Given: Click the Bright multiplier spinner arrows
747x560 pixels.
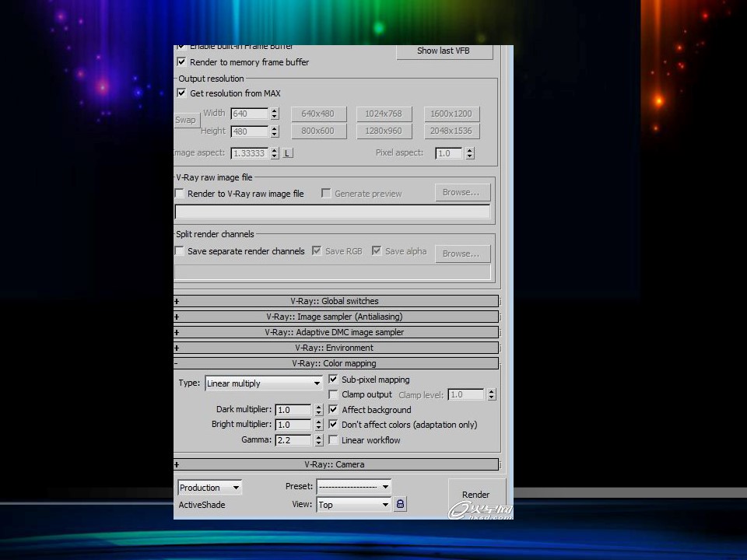Looking at the screenshot, I should [x=319, y=425].
